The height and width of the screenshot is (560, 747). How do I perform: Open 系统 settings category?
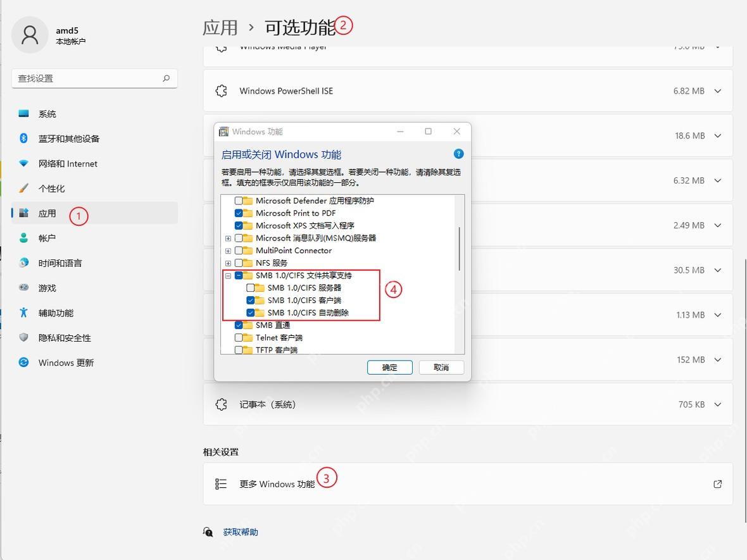pos(94,113)
